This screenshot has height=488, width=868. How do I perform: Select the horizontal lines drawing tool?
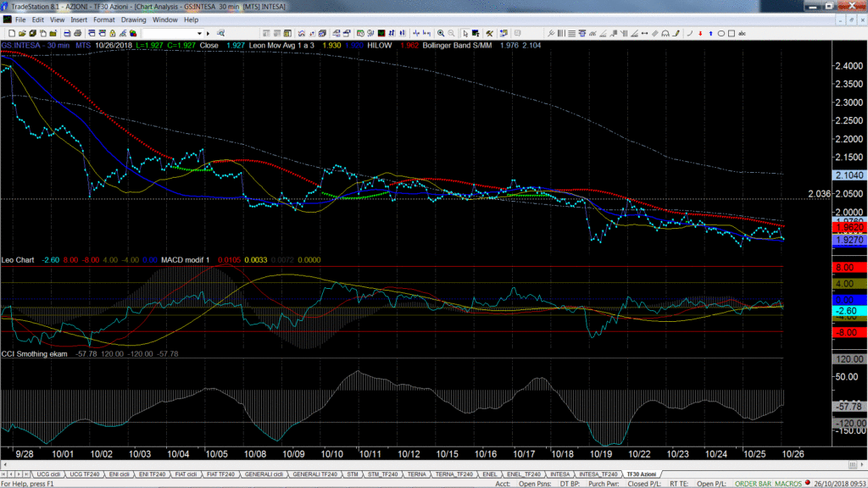(x=572, y=34)
